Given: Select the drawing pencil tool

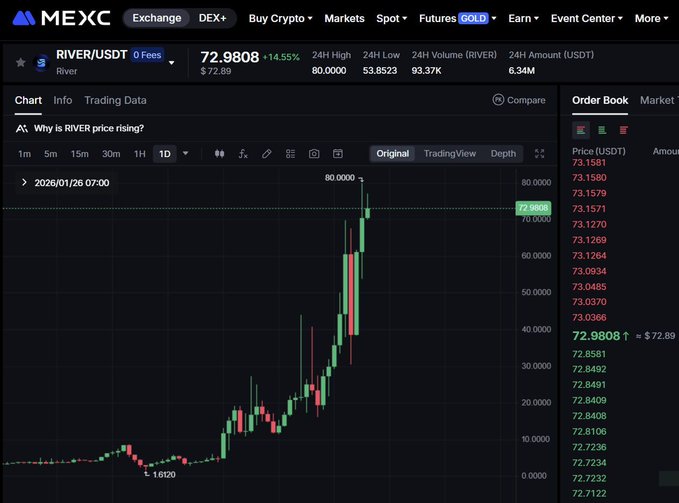Looking at the screenshot, I should 267,154.
